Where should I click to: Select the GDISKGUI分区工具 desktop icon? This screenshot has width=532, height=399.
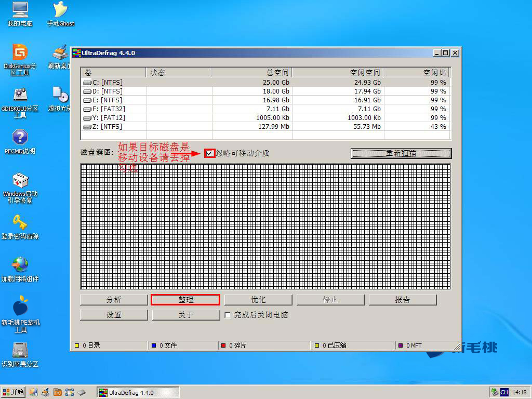coord(20,102)
